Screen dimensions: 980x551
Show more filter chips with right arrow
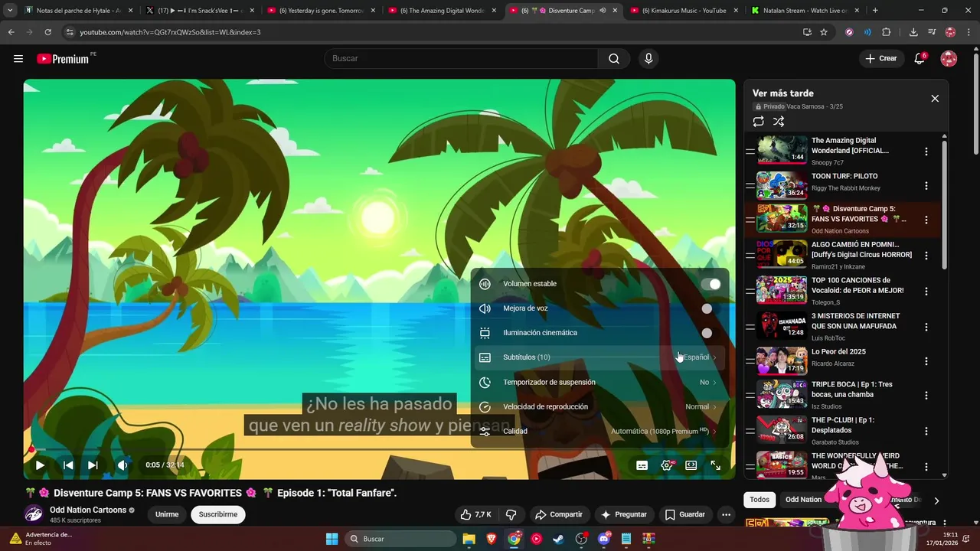click(x=936, y=500)
